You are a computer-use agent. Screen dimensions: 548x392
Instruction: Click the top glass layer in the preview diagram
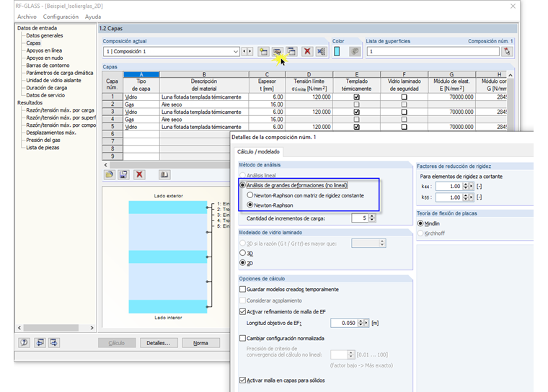tap(168, 208)
